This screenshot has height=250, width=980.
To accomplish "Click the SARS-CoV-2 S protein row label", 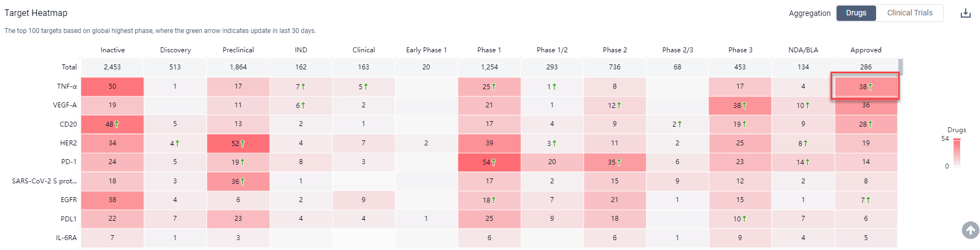I will pos(45,181).
